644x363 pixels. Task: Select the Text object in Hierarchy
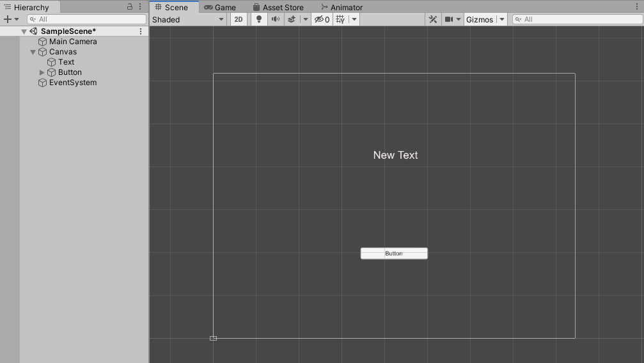pos(66,62)
